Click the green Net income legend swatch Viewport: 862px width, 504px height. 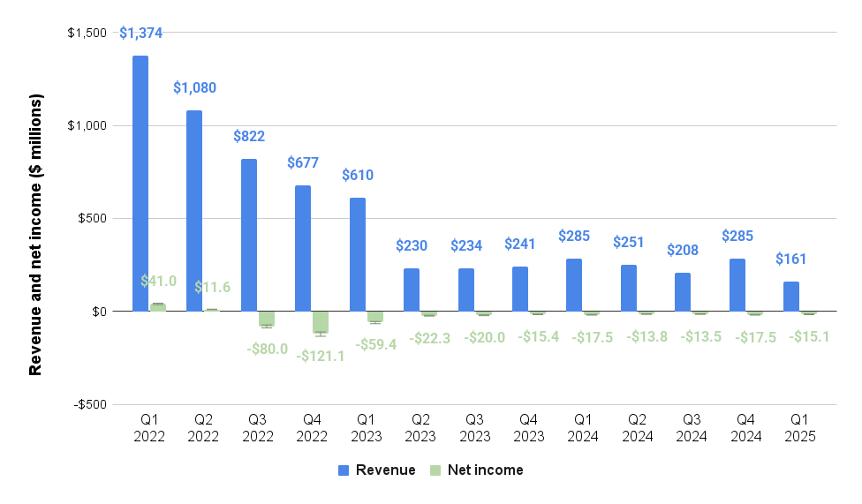click(x=435, y=470)
